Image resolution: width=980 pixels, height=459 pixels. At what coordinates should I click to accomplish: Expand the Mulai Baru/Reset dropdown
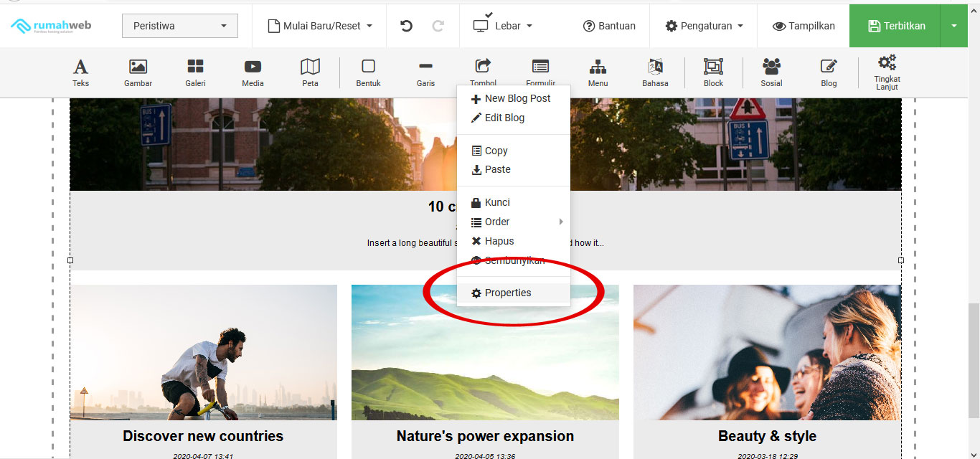click(x=320, y=26)
